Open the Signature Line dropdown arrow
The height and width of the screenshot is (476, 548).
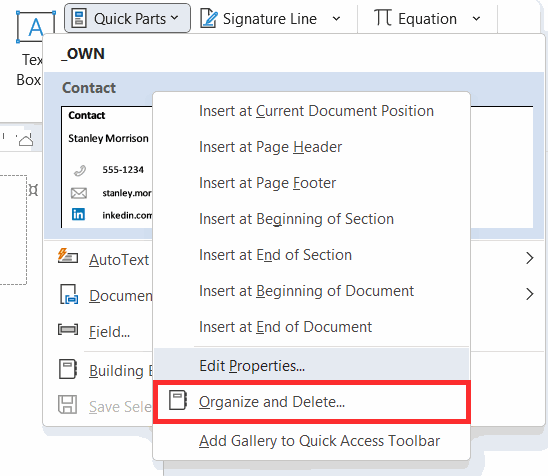[336, 19]
